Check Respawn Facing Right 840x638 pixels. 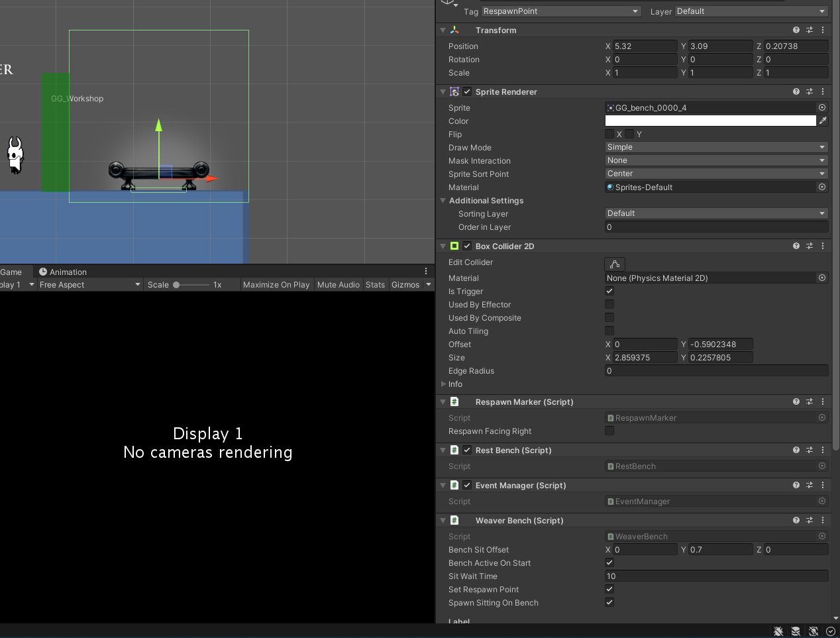[609, 431]
